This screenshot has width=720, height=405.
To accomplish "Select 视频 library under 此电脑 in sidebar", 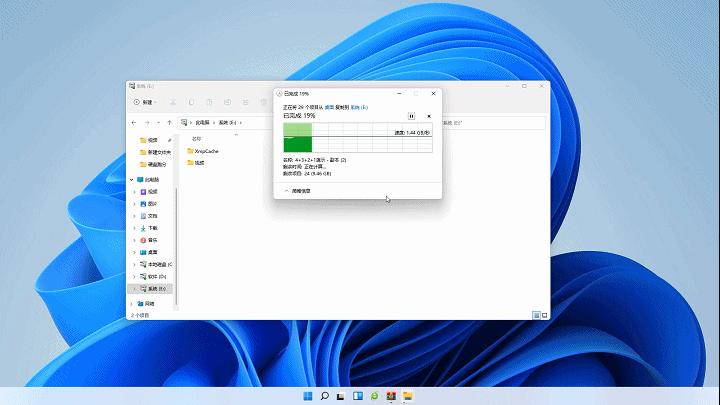I will point(149,191).
